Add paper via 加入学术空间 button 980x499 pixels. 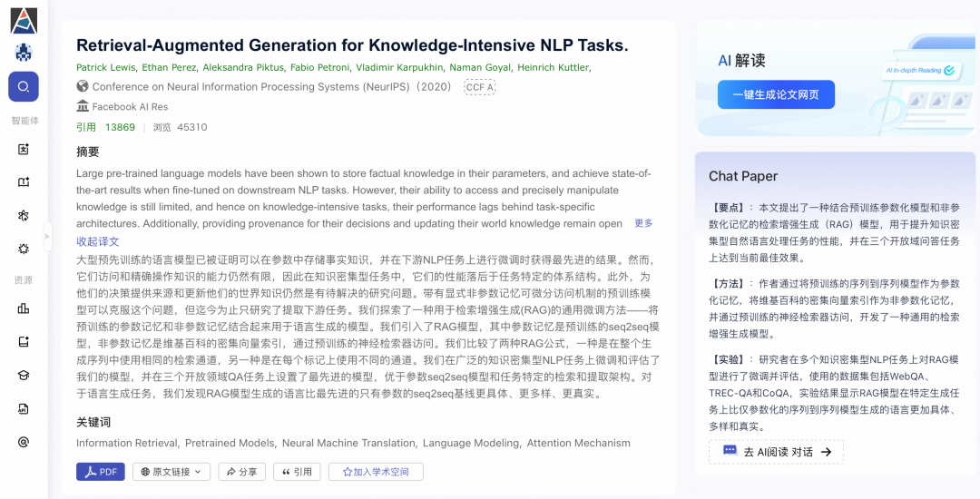[x=376, y=472]
